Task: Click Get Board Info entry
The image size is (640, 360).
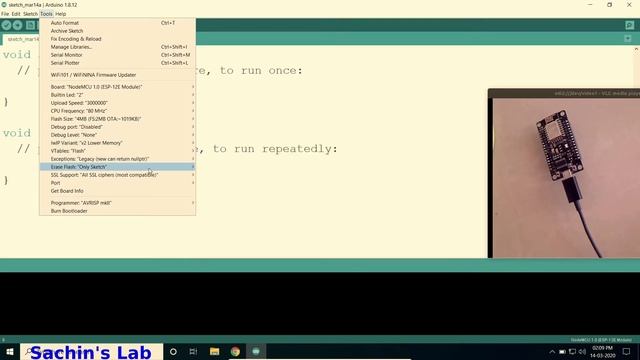Action: pos(118,191)
